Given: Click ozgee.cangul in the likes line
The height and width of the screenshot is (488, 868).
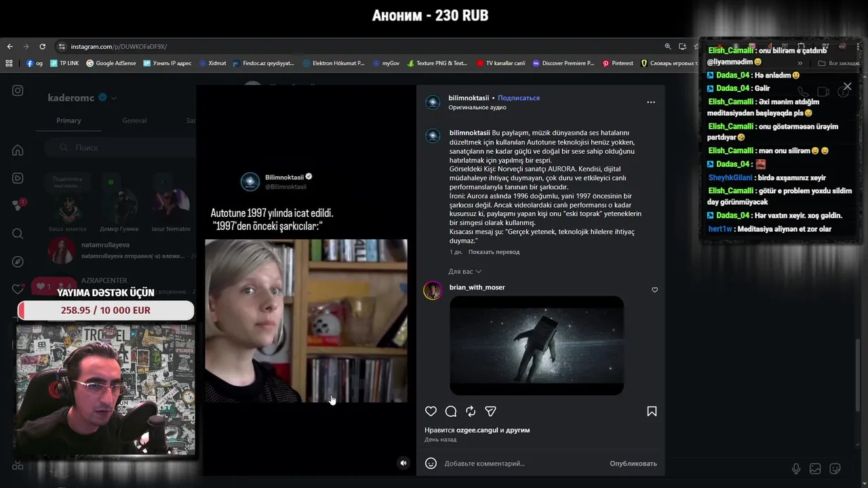Looking at the screenshot, I should (477, 430).
